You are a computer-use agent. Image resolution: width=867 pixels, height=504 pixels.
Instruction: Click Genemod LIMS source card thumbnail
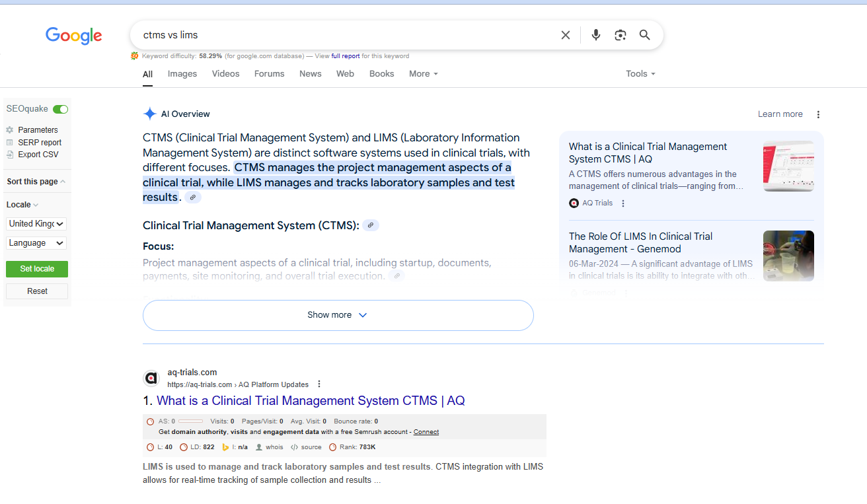[x=788, y=256]
